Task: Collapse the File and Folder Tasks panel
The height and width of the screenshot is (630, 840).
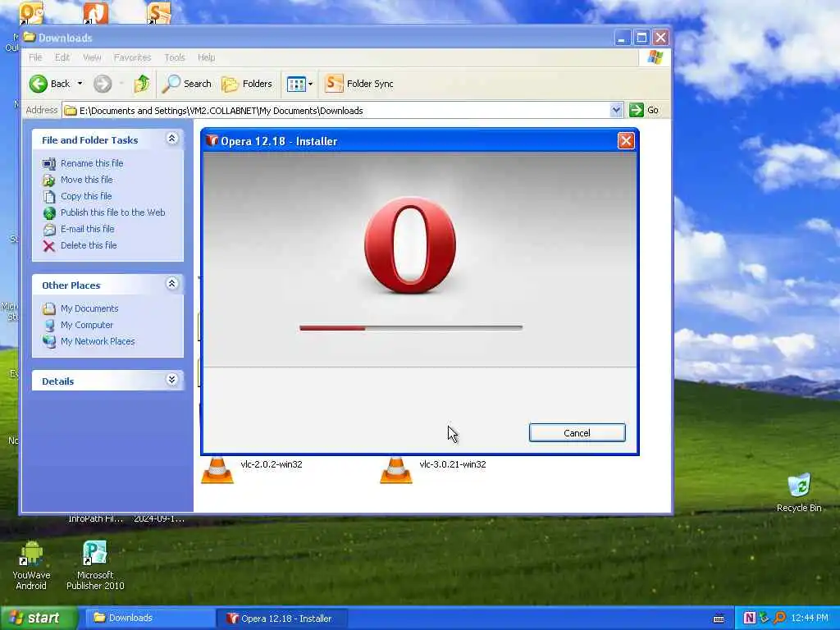Action: tap(172, 139)
